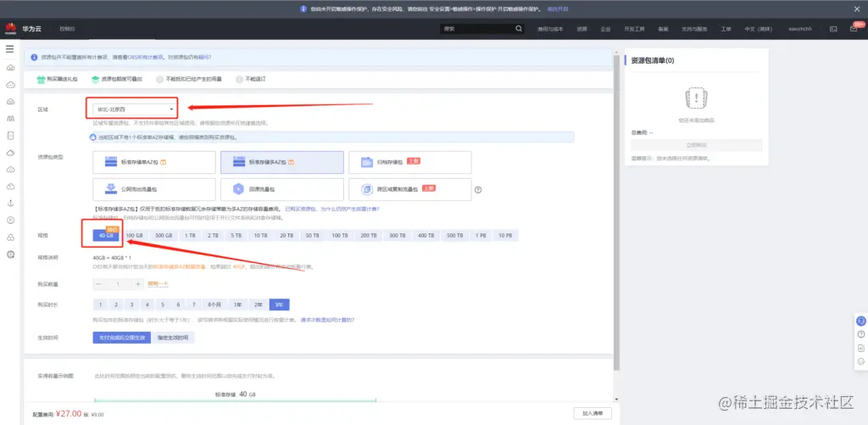
Task: Set purchase duration to 8个月
Action: pyautogui.click(x=214, y=305)
